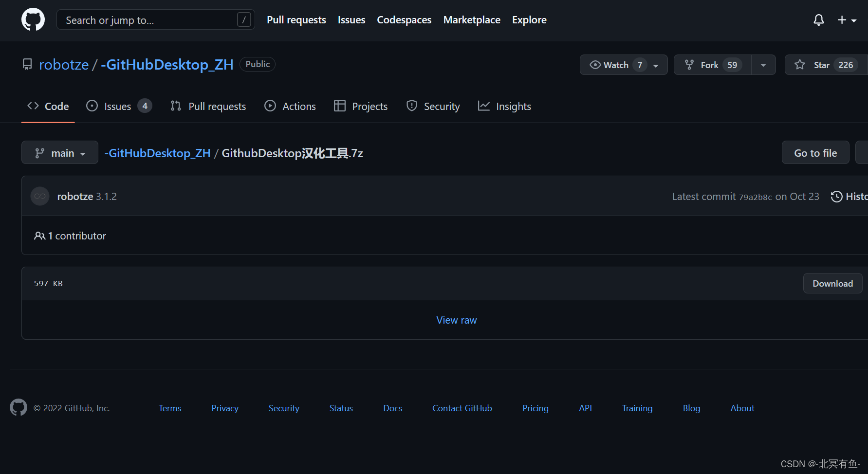The height and width of the screenshot is (474, 868).
Task: Open Explore page
Action: [529, 20]
